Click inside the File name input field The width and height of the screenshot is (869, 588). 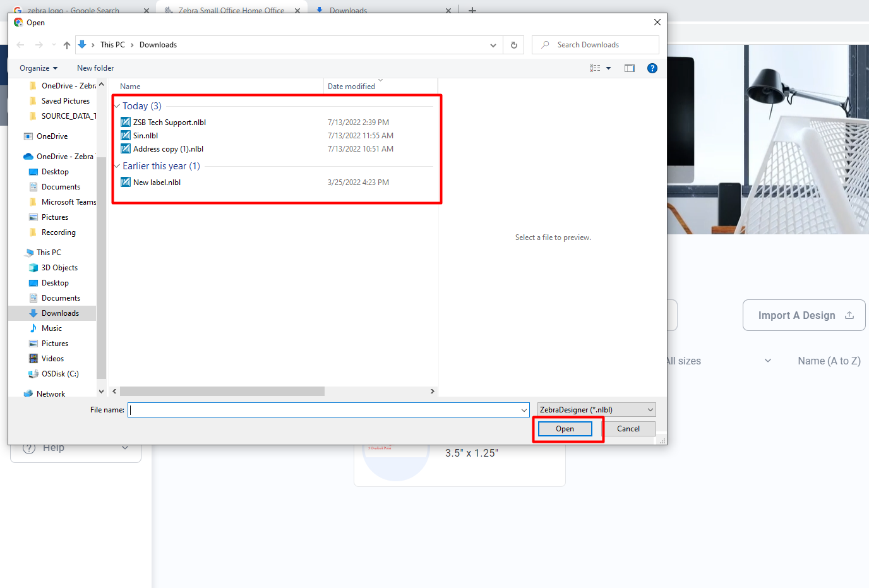coord(328,409)
